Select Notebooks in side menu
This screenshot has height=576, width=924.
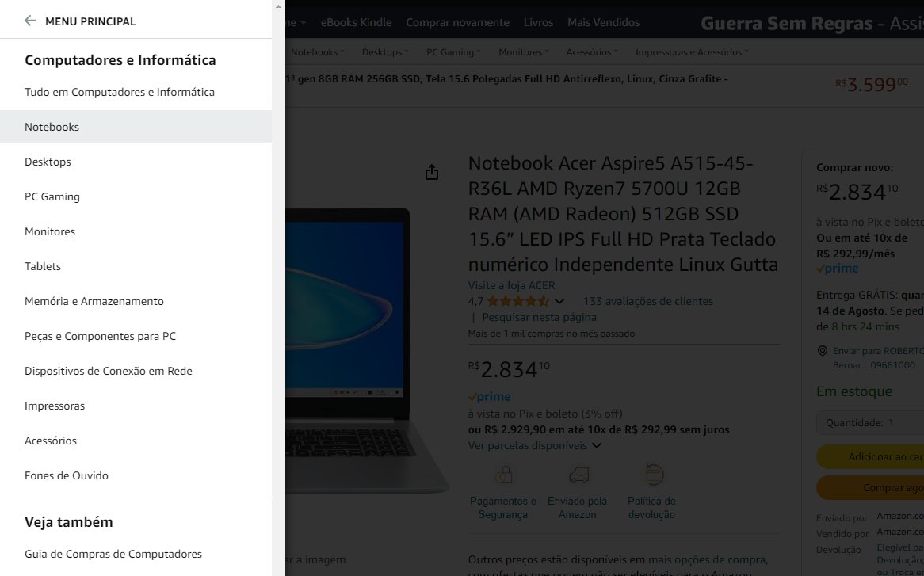tap(136, 127)
